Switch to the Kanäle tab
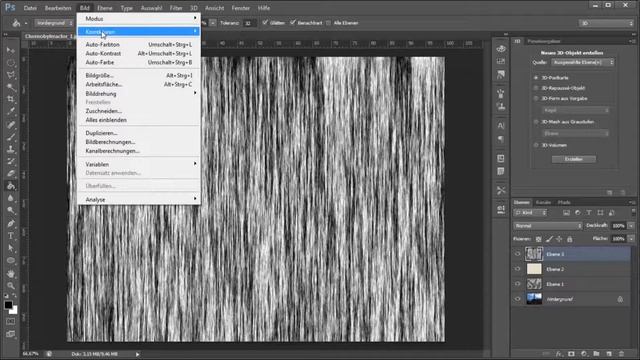This screenshot has height=360, width=640. (543, 202)
